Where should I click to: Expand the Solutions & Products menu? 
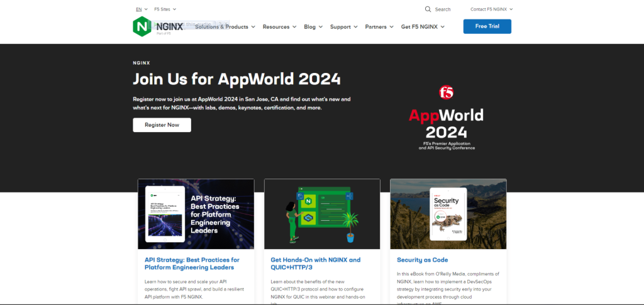(225, 26)
